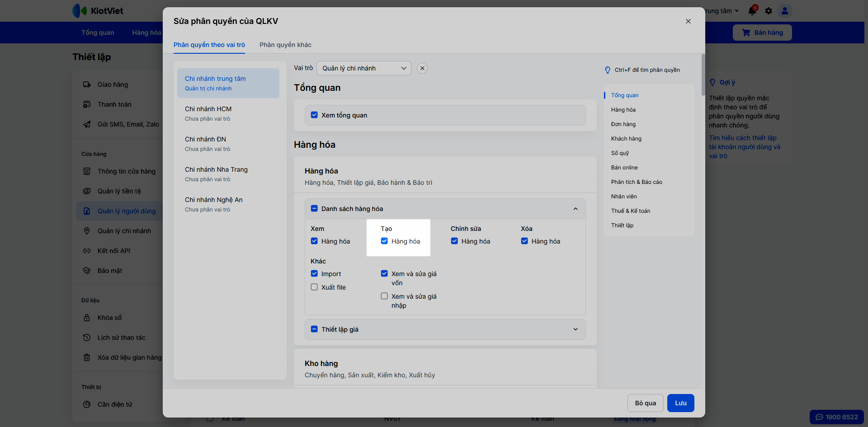The height and width of the screenshot is (427, 868).
Task: Click the notification bell icon
Action: coord(752,11)
